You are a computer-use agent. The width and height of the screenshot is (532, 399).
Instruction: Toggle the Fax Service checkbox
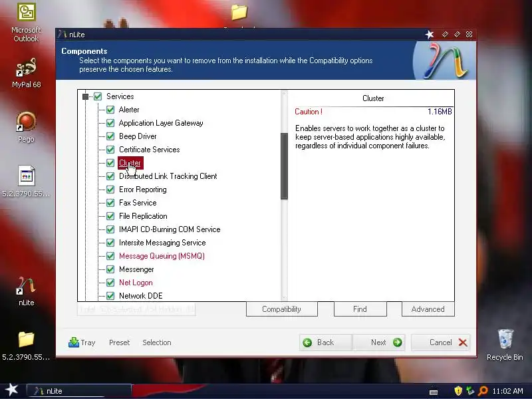(110, 203)
